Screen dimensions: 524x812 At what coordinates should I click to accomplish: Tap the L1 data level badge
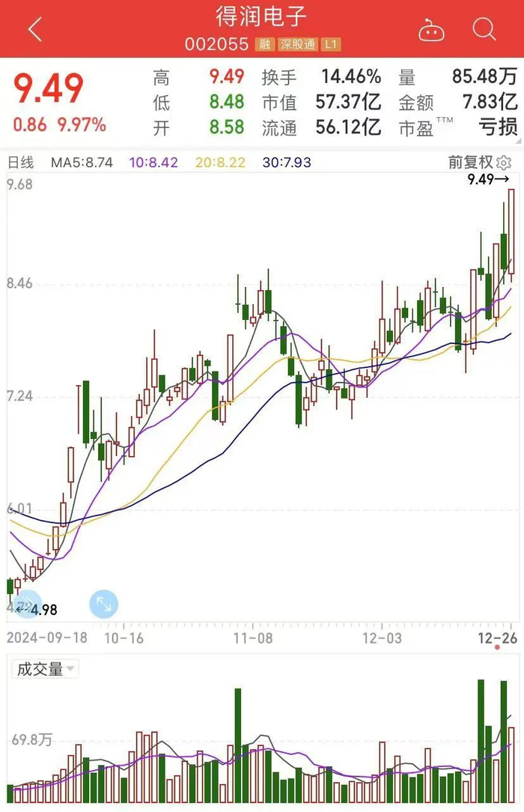pyautogui.click(x=332, y=45)
